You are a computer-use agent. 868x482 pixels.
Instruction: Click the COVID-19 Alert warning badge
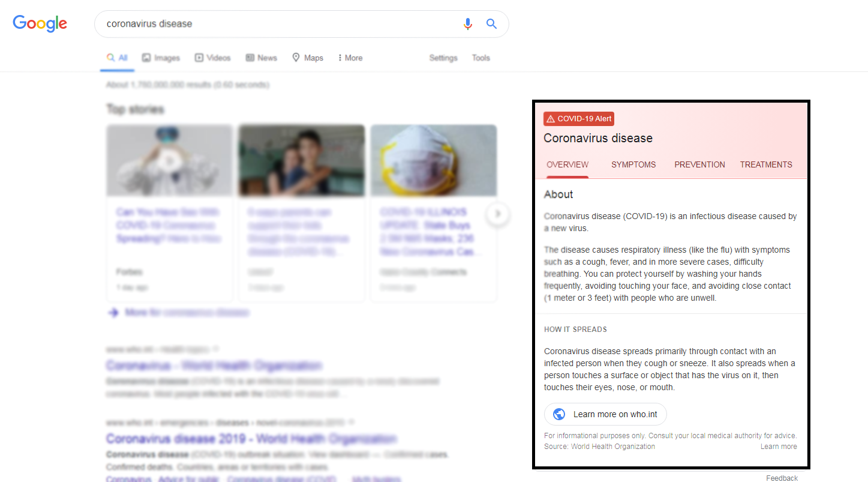tap(579, 119)
